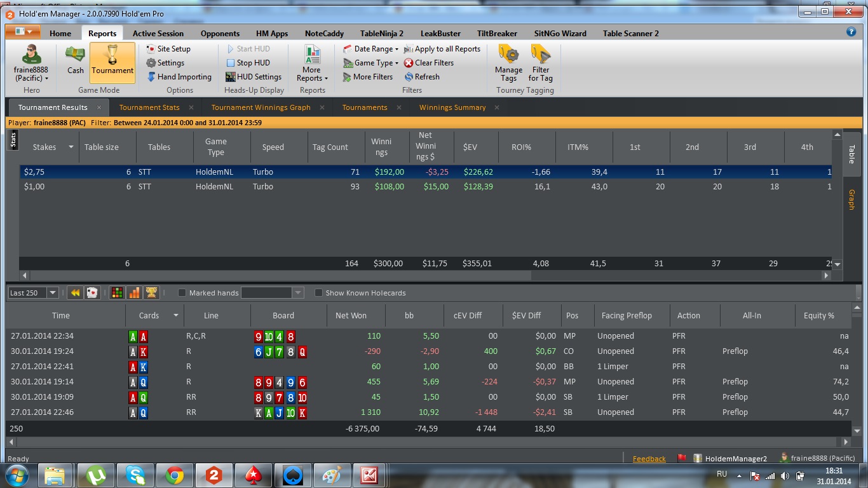Sort hands by Net Won column
This screenshot has height=488, width=868.
(x=351, y=315)
